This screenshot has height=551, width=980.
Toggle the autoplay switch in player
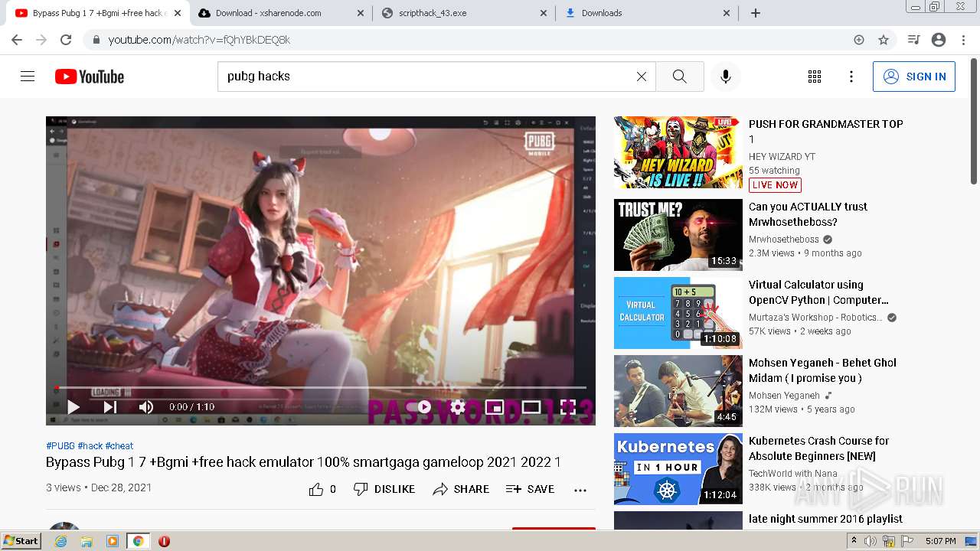[419, 407]
